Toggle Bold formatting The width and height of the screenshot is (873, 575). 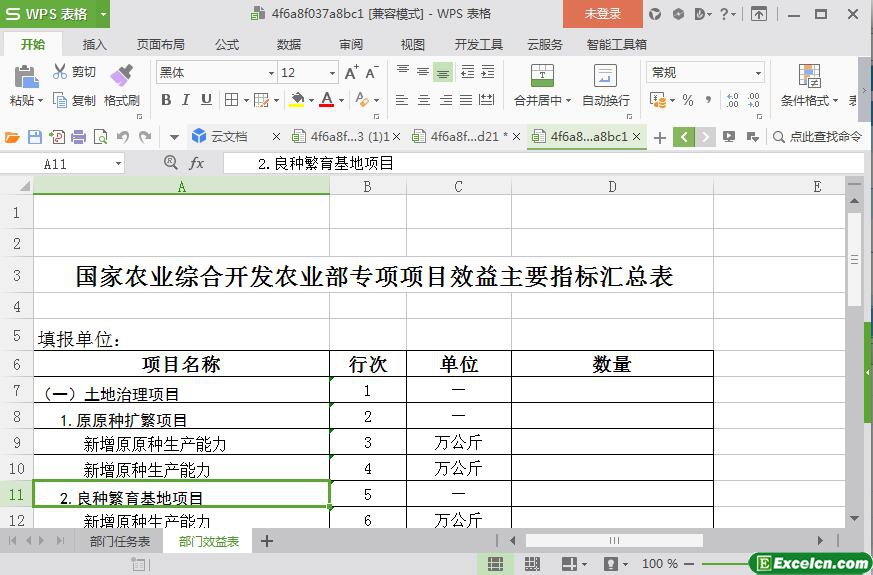(166, 100)
